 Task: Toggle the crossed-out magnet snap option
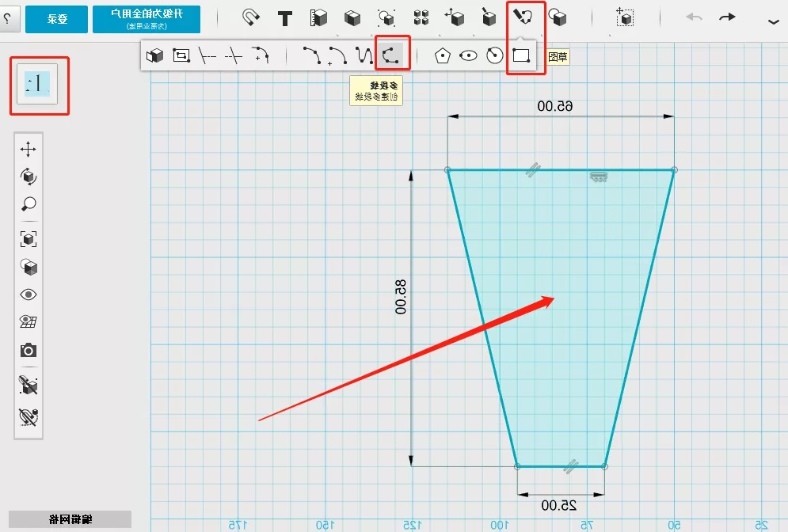[29, 417]
